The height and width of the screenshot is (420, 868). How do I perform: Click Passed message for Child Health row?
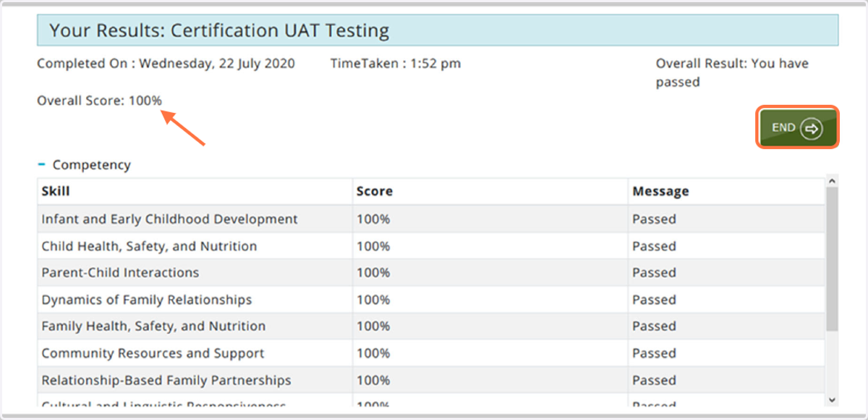(x=654, y=246)
